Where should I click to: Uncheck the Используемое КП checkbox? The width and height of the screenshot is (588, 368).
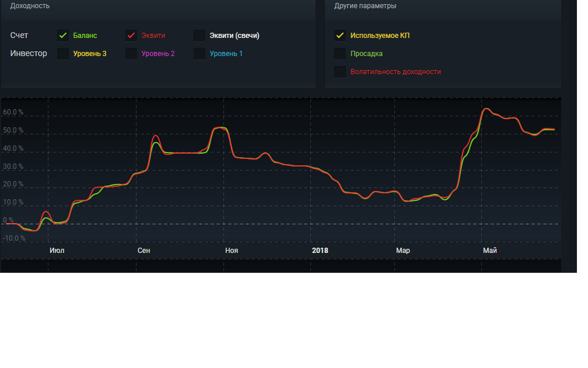click(x=340, y=36)
